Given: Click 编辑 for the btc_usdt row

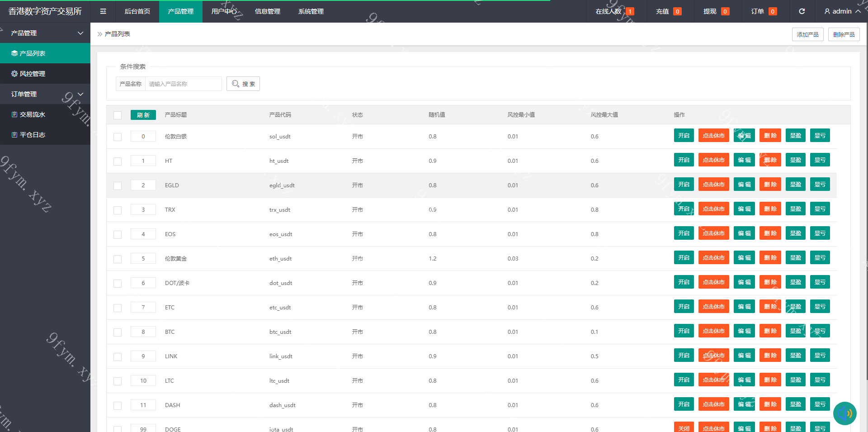Looking at the screenshot, I should coord(744,331).
